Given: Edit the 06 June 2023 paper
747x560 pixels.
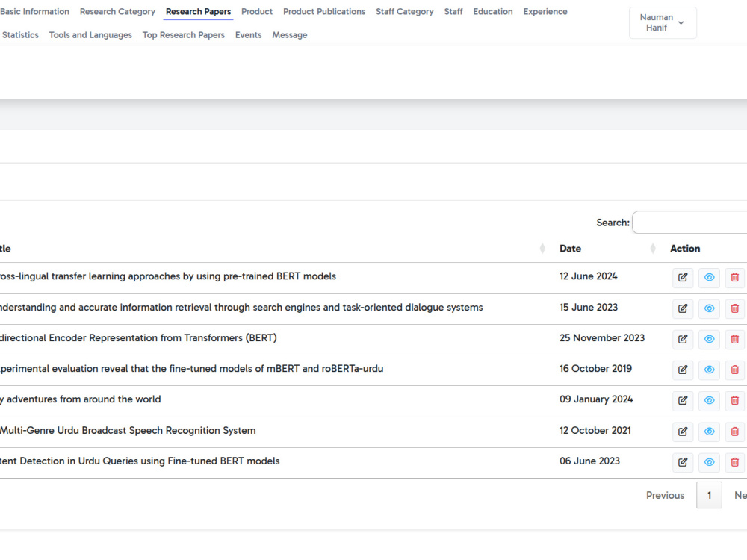Looking at the screenshot, I should point(683,462).
